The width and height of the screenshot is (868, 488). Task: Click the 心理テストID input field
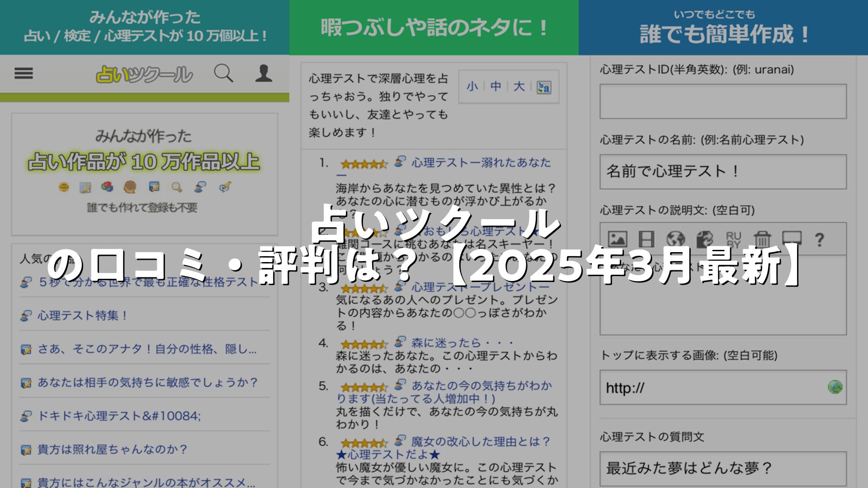click(x=723, y=101)
